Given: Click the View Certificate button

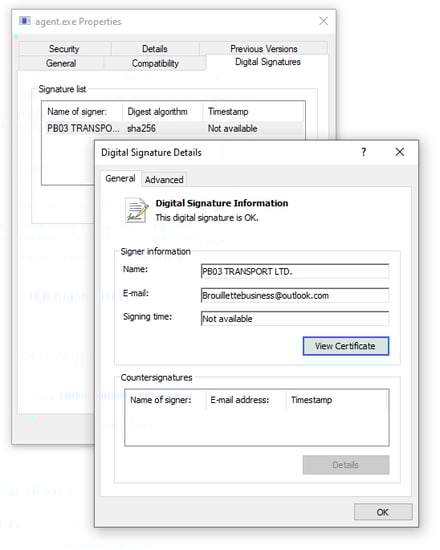Looking at the screenshot, I should 346,346.
